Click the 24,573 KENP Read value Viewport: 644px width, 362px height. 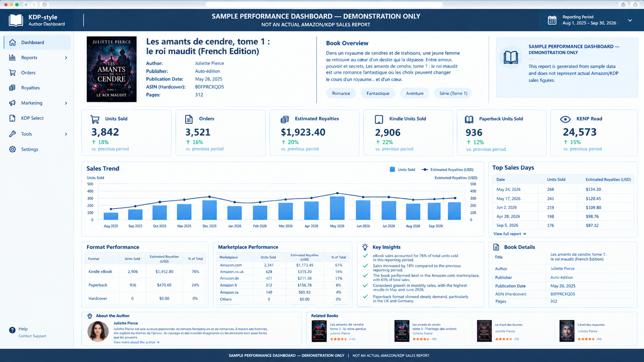pos(580,132)
